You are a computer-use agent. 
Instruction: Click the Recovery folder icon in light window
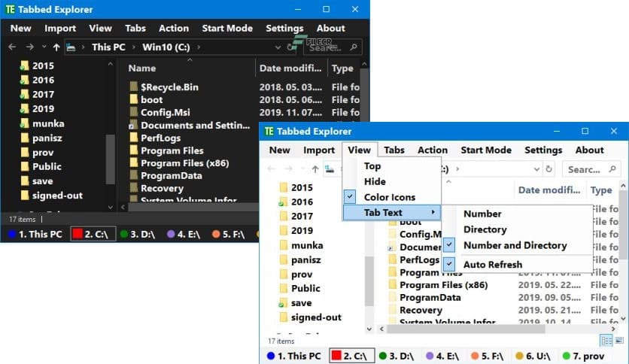pos(392,310)
